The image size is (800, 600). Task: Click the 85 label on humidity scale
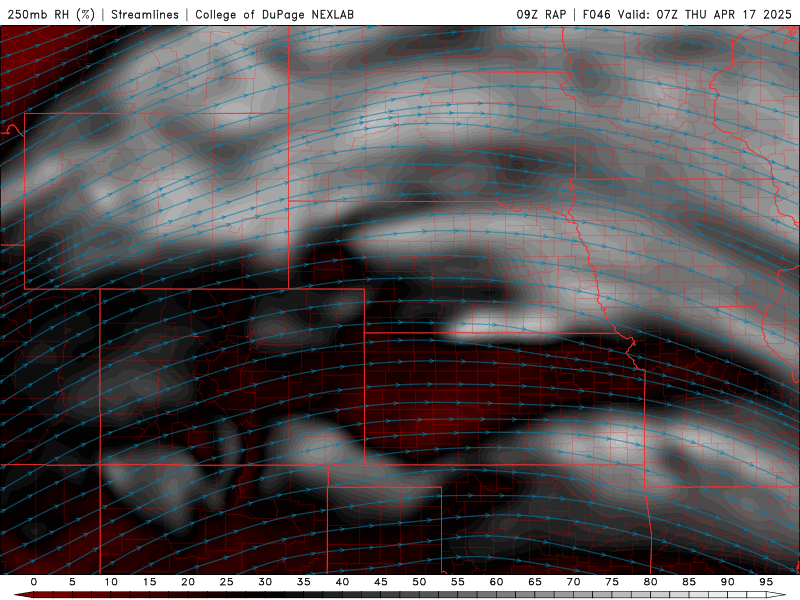[x=689, y=582]
